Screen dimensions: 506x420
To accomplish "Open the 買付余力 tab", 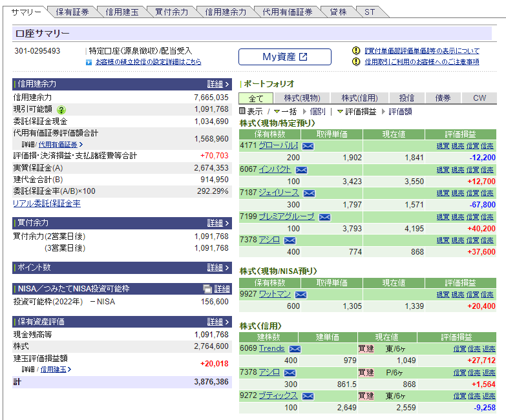I will point(172,12).
